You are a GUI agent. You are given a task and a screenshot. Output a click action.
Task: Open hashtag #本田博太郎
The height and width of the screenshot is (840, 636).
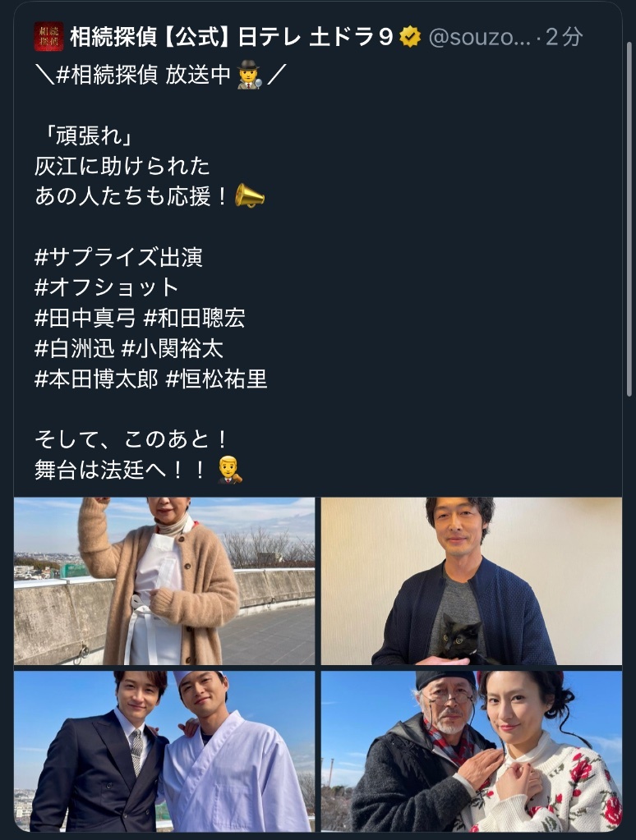click(x=96, y=379)
